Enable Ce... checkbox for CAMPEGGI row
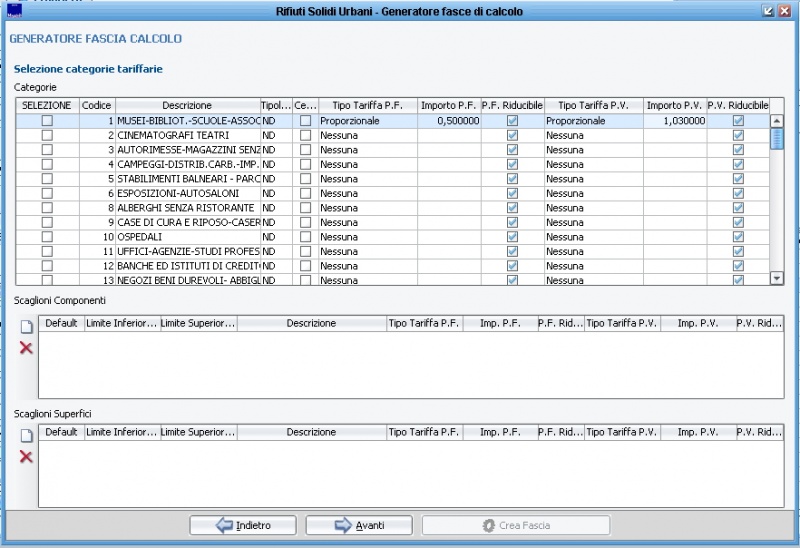The width and height of the screenshot is (800, 548). [305, 164]
